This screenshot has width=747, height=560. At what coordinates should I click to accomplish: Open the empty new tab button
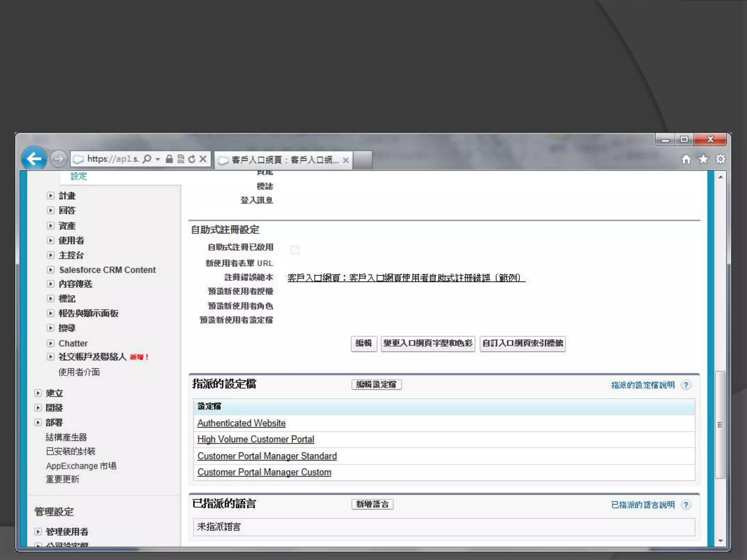(x=363, y=160)
